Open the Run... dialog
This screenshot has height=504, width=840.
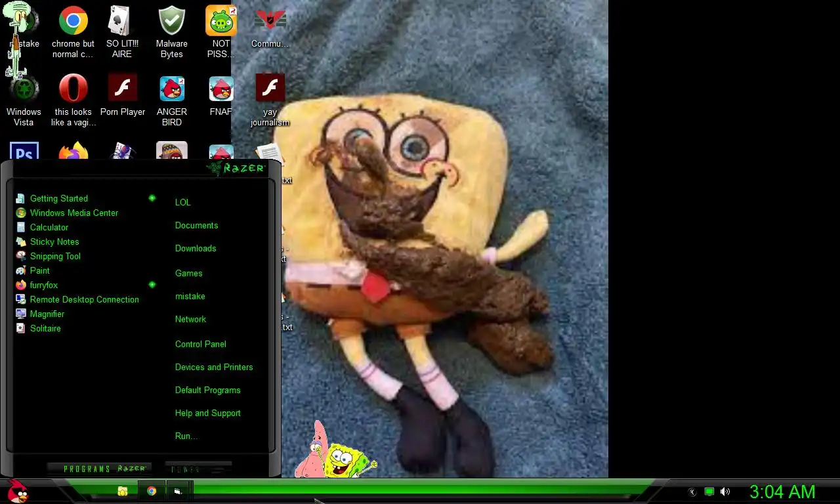[x=186, y=436]
